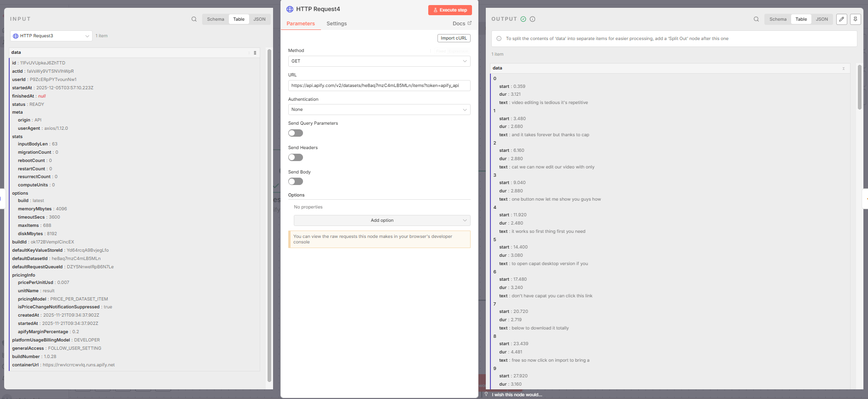Toggle Send Query Parameters switch
This screenshot has height=399, width=868.
(x=296, y=133)
